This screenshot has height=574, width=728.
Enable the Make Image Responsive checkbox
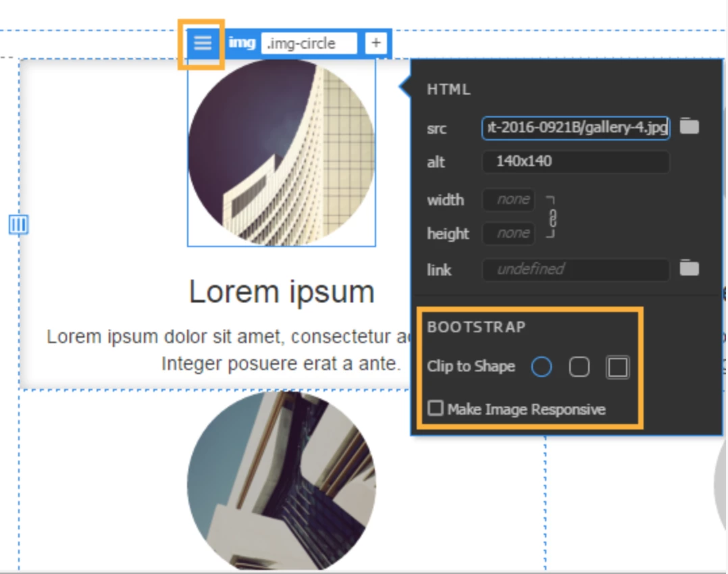436,408
